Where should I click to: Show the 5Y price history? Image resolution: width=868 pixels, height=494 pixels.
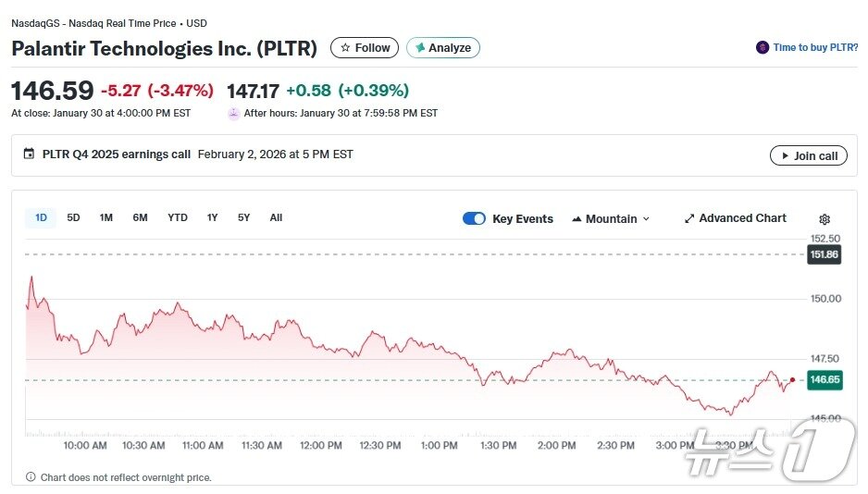243,218
